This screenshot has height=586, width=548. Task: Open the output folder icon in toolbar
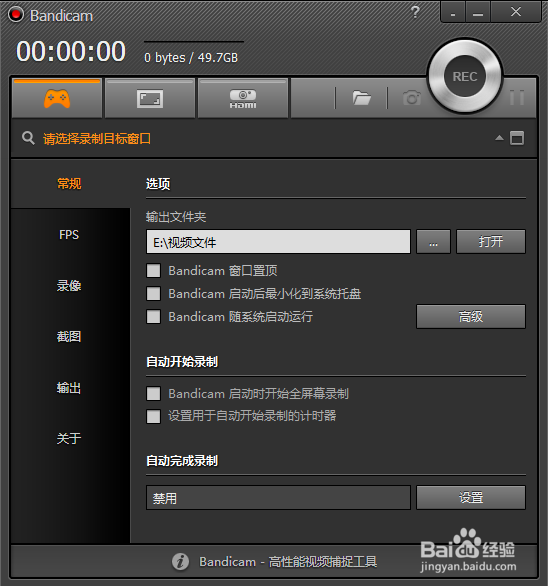[x=361, y=98]
